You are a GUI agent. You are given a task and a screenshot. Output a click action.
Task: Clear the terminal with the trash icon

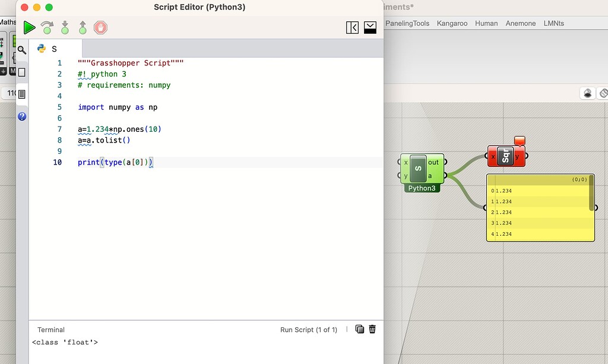(372, 328)
